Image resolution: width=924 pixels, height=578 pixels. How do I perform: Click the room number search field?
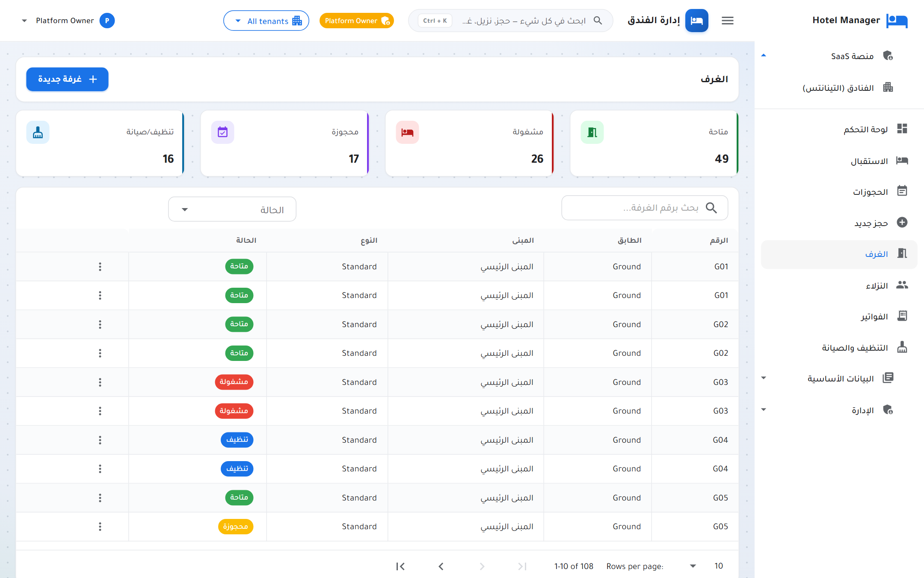coord(645,208)
